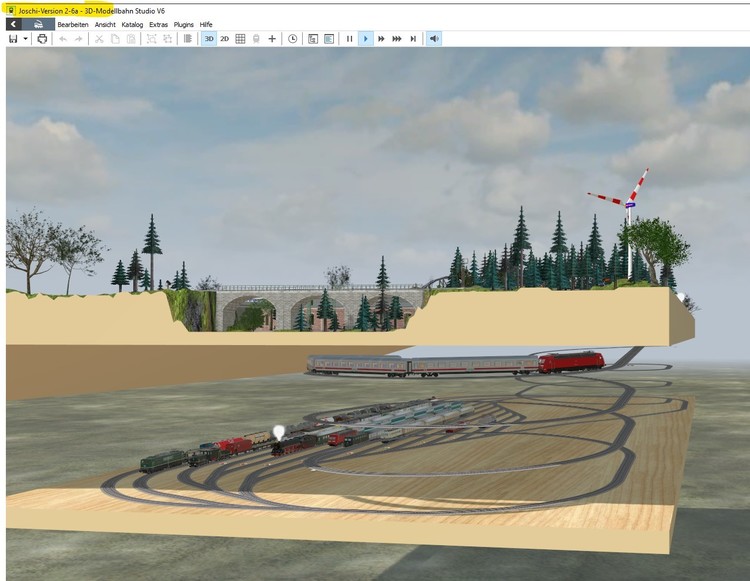The image size is (750, 581).
Task: Click the Align objects icon
Action: click(188, 39)
